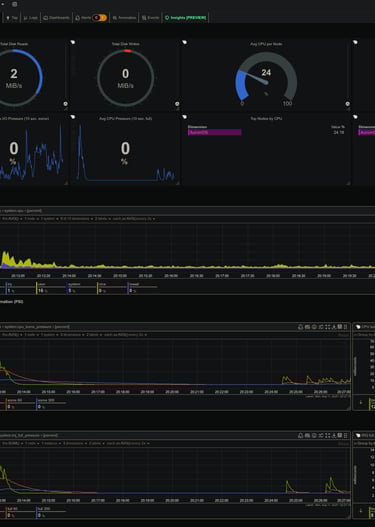Click the Total Disk Writes gauge ring
The width and height of the screenshot is (375, 527).
[x=125, y=78]
